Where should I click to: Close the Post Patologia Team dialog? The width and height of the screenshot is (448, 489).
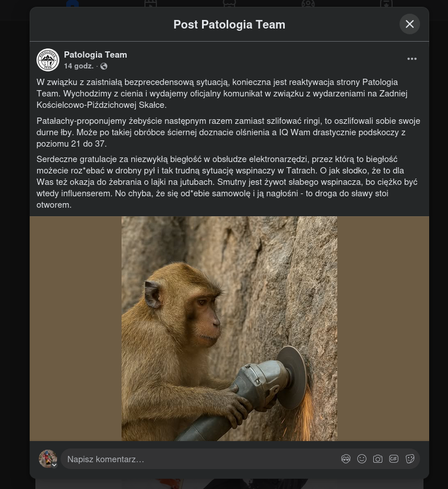point(409,24)
